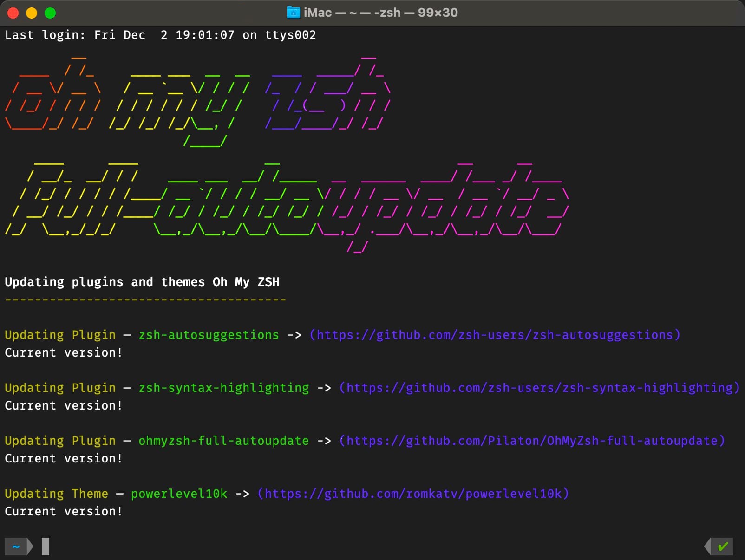Click 'Updating Plugin' label on zsh-autosuggestions row
Viewport: 745px width, 560px height.
60,335
